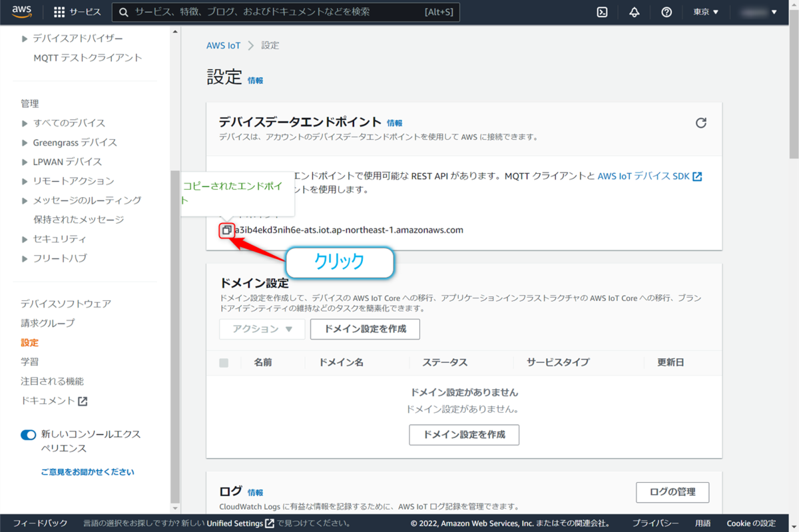Open the help question mark icon
The height and width of the screenshot is (532, 799).
pyautogui.click(x=666, y=12)
